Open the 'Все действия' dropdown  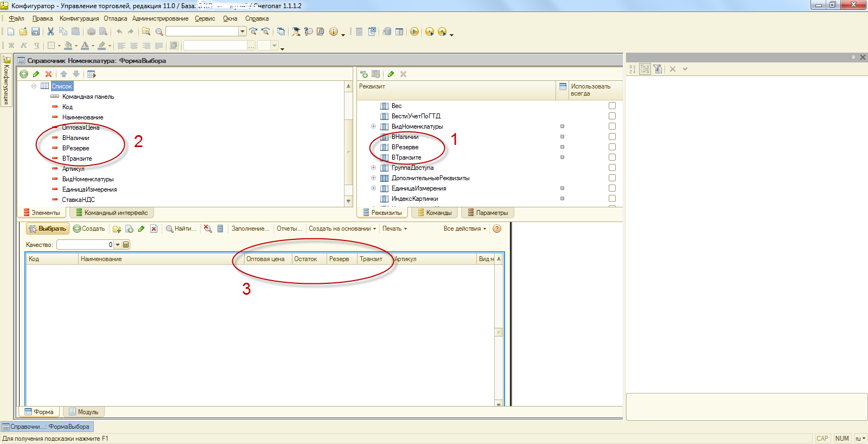coord(464,229)
